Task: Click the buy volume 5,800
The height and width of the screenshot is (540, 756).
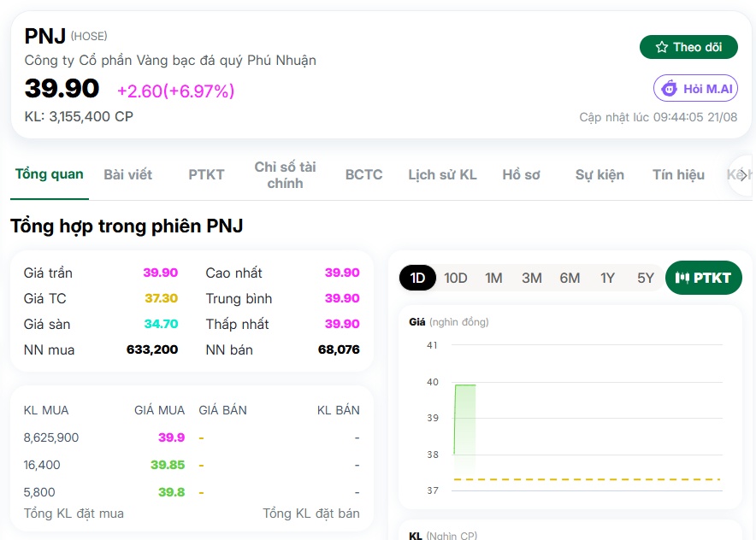Action: [39, 492]
